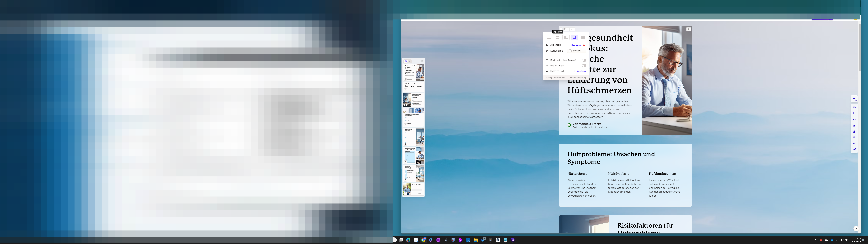Click the AI sparkle button in right sidebar
Image resolution: width=868 pixels, height=244 pixels.
click(x=854, y=99)
